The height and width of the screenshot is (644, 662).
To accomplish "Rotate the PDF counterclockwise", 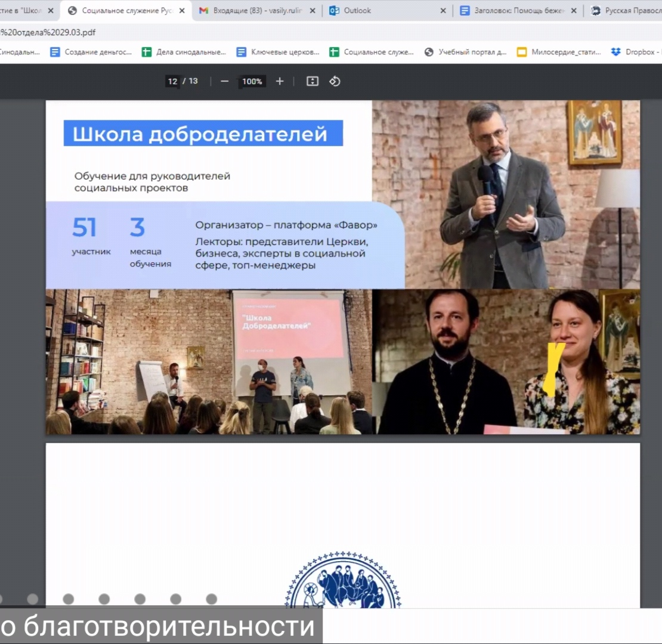I will [335, 81].
